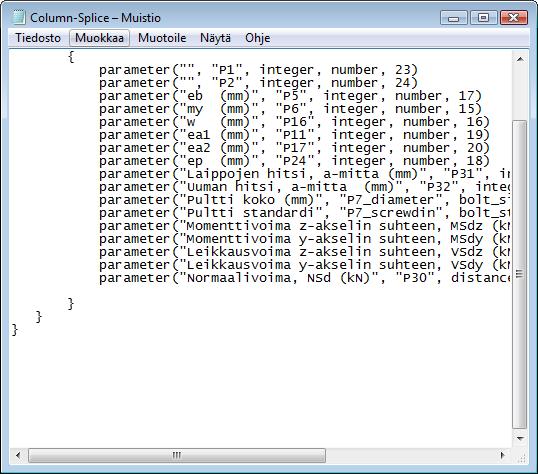
Task: Open the Muotoile menu
Action: (x=162, y=38)
